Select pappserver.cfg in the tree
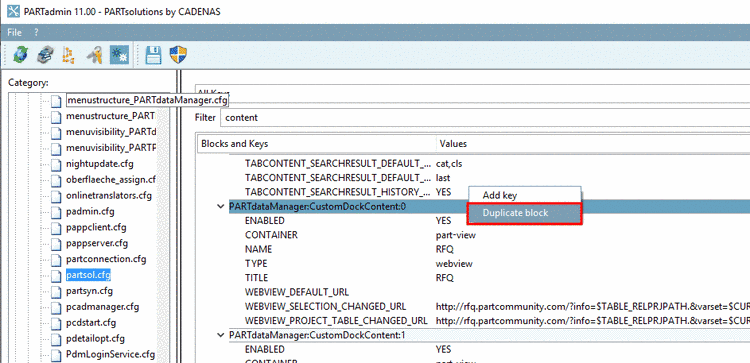Screen dimensions: 750x363 click(x=97, y=243)
